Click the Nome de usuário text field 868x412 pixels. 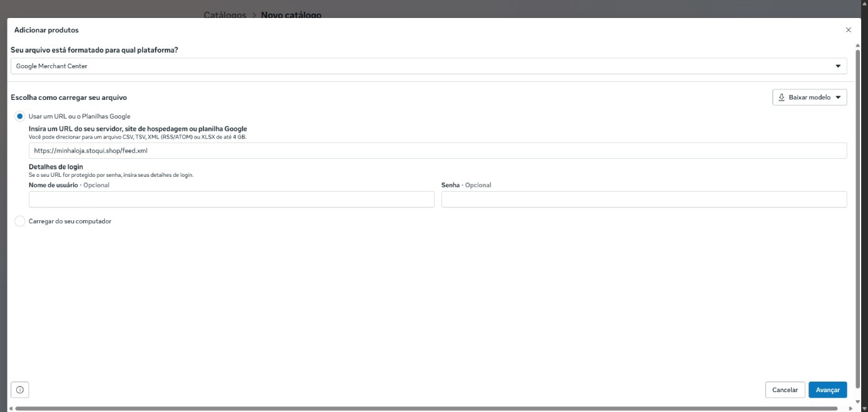[x=231, y=199]
